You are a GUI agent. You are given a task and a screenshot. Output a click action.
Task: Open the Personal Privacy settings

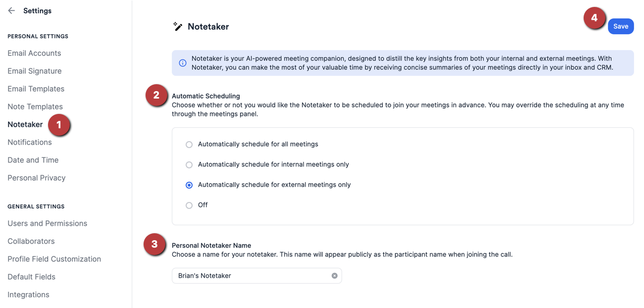pyautogui.click(x=37, y=178)
